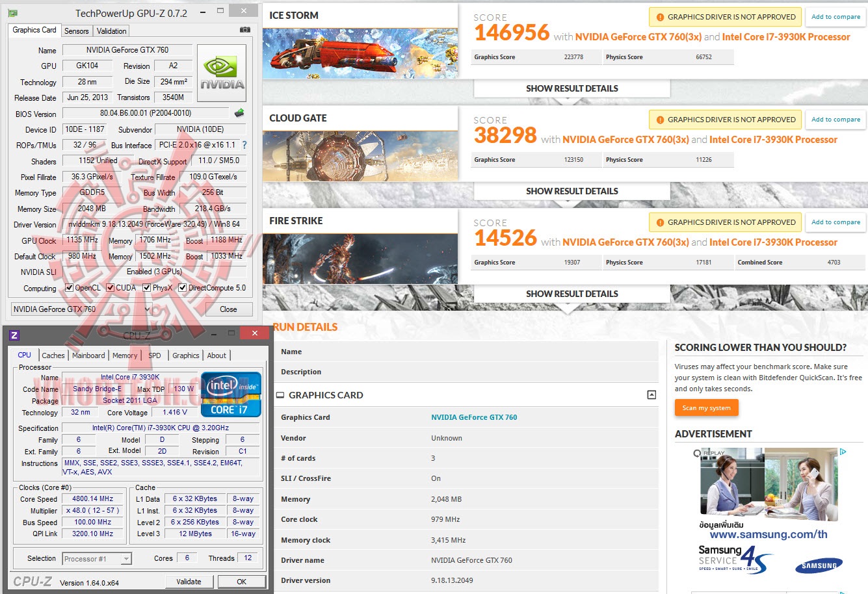Add the Cloud Gate result to compare

835,120
